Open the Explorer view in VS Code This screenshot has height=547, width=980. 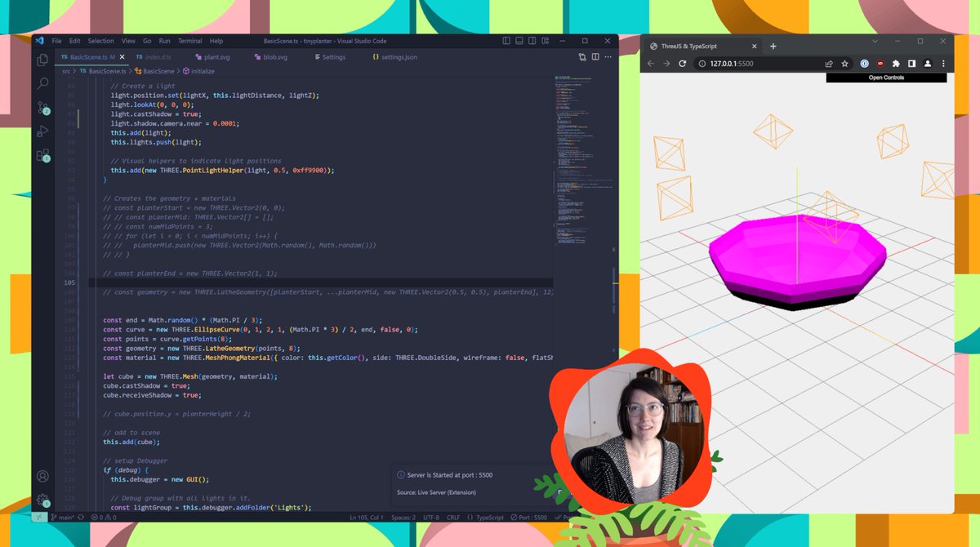[43, 60]
